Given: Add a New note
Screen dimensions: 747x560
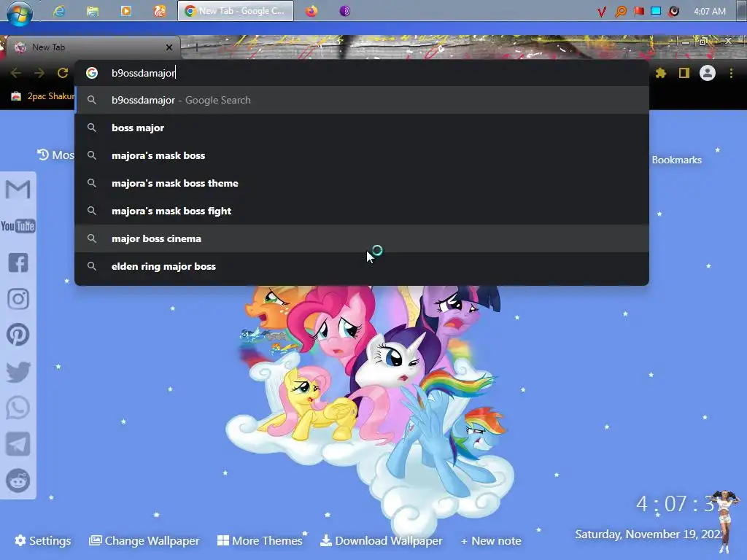Looking at the screenshot, I should (x=491, y=541).
